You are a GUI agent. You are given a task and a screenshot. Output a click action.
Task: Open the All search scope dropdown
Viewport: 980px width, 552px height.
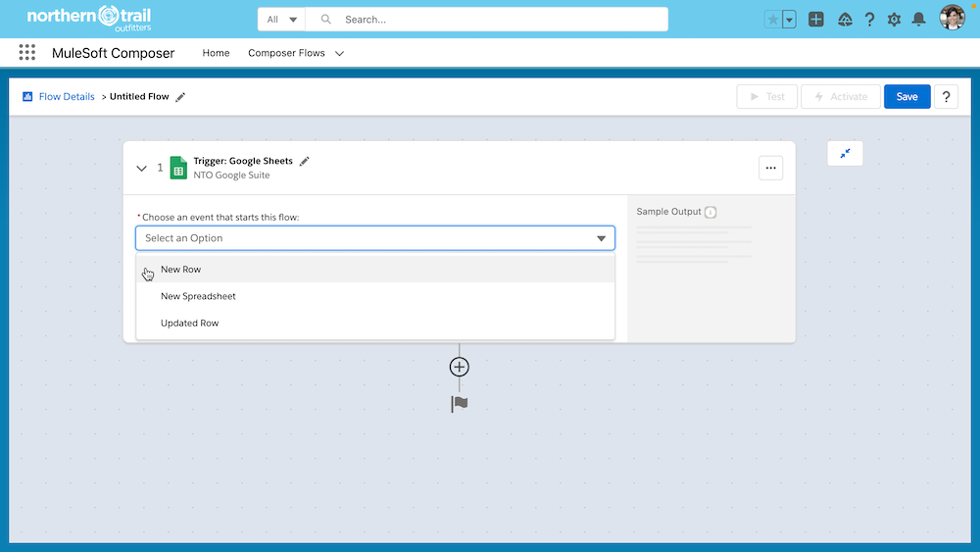coord(281,20)
